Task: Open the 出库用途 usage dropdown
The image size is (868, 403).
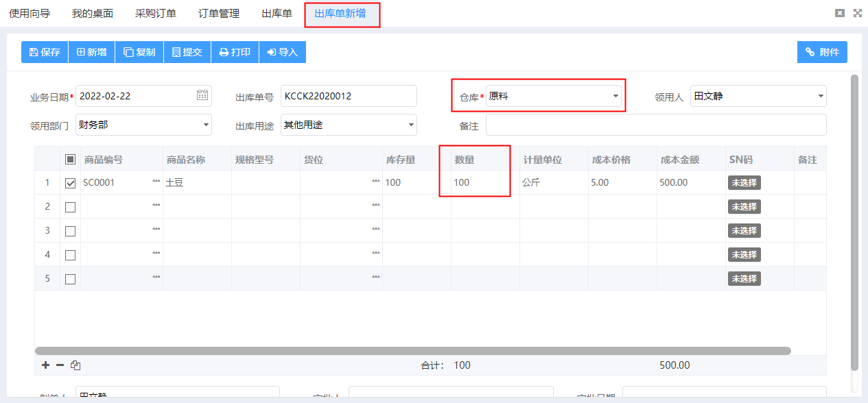Action: (x=411, y=125)
